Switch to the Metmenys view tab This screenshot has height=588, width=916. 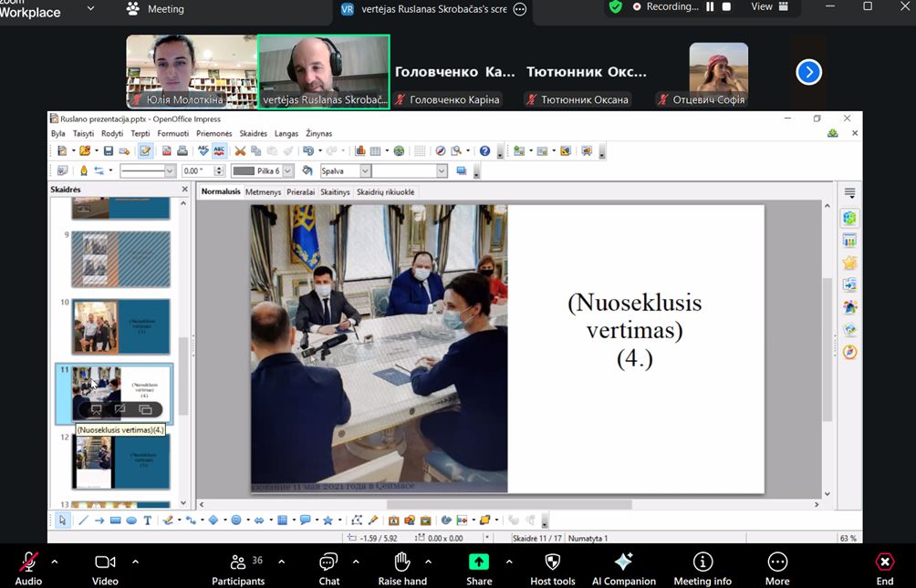coord(263,192)
